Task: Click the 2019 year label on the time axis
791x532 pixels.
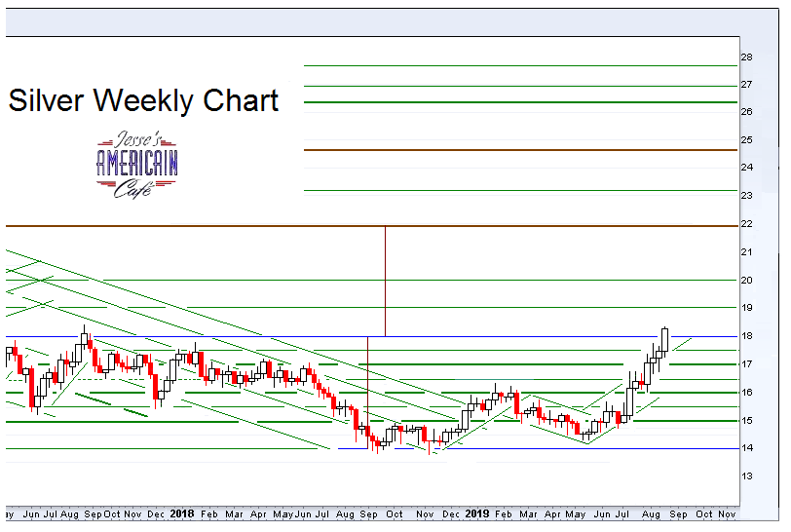Action: click(x=477, y=513)
